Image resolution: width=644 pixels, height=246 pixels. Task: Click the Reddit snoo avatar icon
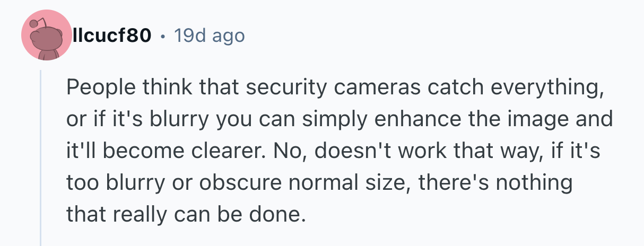(46, 36)
